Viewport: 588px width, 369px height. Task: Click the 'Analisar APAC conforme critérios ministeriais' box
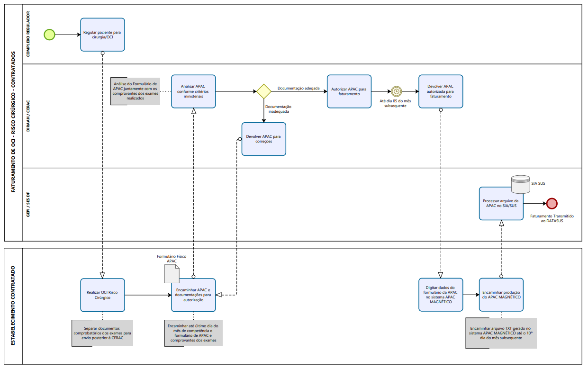[193, 91]
